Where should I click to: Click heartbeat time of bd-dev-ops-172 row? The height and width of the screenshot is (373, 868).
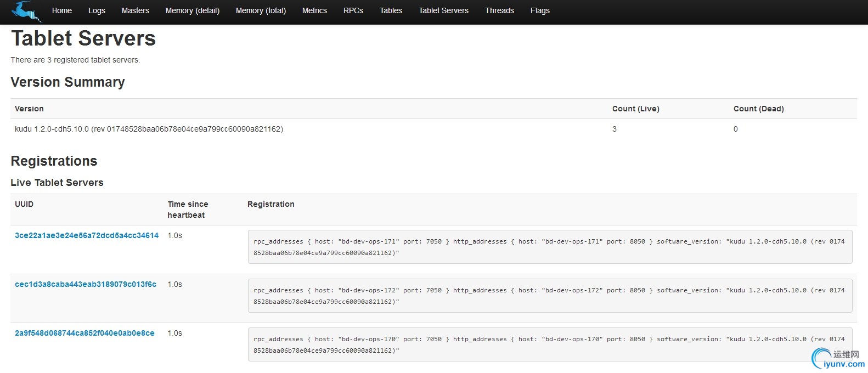tap(175, 284)
